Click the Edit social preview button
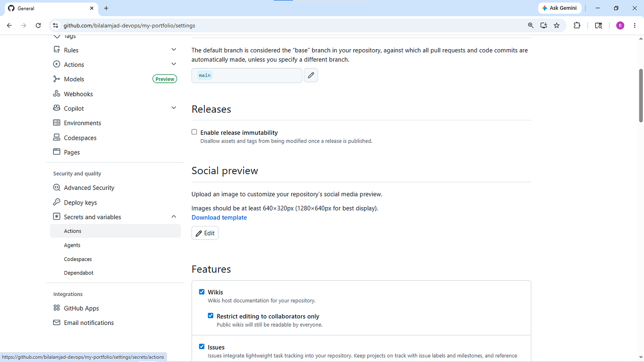The height and width of the screenshot is (362, 644). click(x=205, y=233)
